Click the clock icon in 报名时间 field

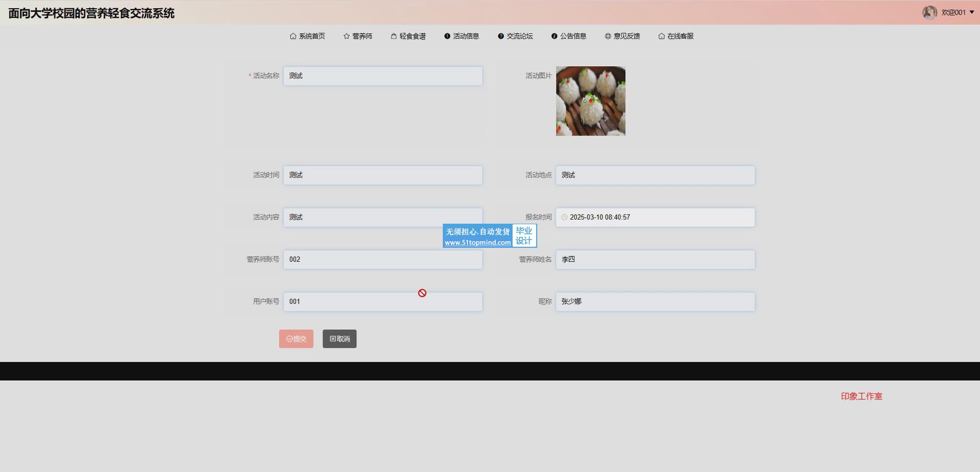[x=564, y=218]
